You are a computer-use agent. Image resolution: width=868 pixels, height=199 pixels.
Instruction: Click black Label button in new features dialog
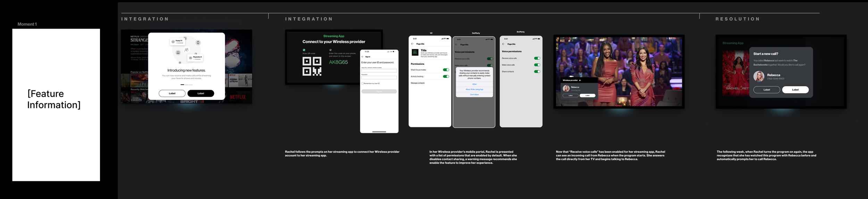tap(201, 93)
